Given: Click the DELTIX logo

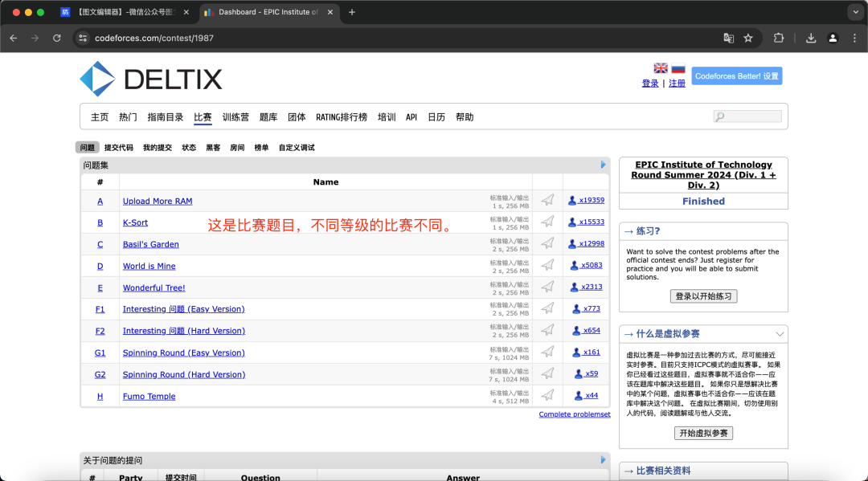Looking at the screenshot, I should [129, 79].
